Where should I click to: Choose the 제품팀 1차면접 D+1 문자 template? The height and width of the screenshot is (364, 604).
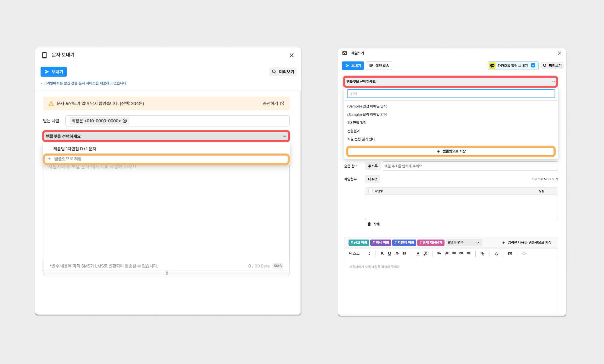(x=75, y=149)
